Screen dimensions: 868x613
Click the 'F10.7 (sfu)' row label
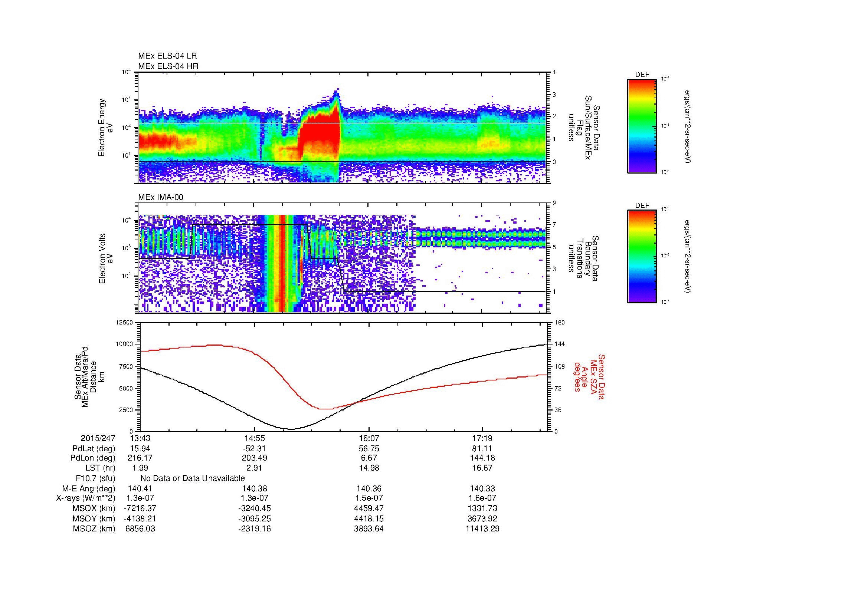click(x=95, y=478)
